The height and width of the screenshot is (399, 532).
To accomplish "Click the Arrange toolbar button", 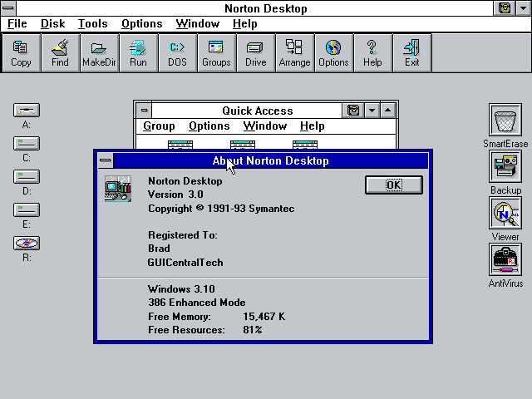I will point(294,53).
